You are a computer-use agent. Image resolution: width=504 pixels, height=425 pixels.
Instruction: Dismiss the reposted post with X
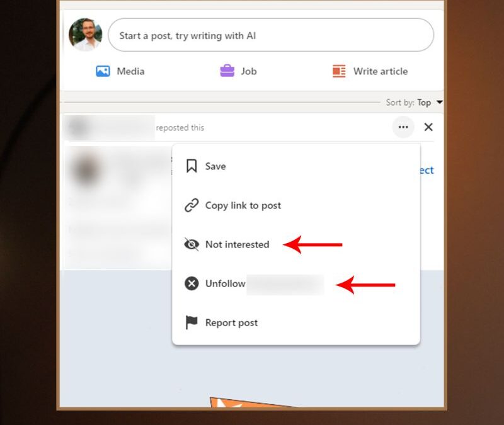[x=428, y=127]
